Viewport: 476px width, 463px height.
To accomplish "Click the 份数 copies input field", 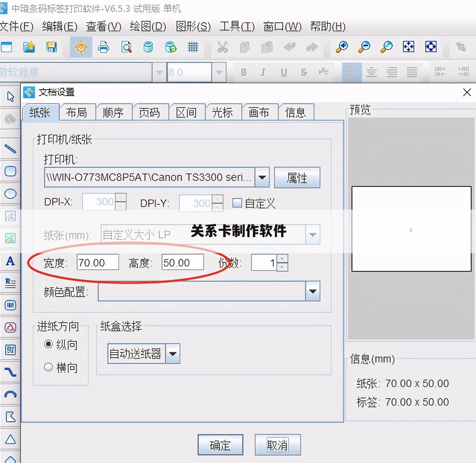I will (x=264, y=263).
